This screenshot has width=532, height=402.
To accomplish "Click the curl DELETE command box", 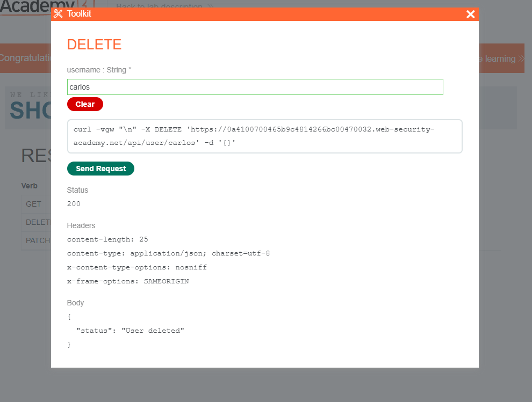I will pos(264,136).
